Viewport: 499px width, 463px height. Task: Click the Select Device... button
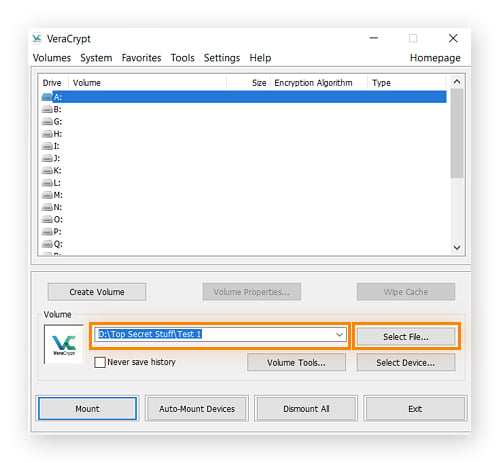point(406,362)
